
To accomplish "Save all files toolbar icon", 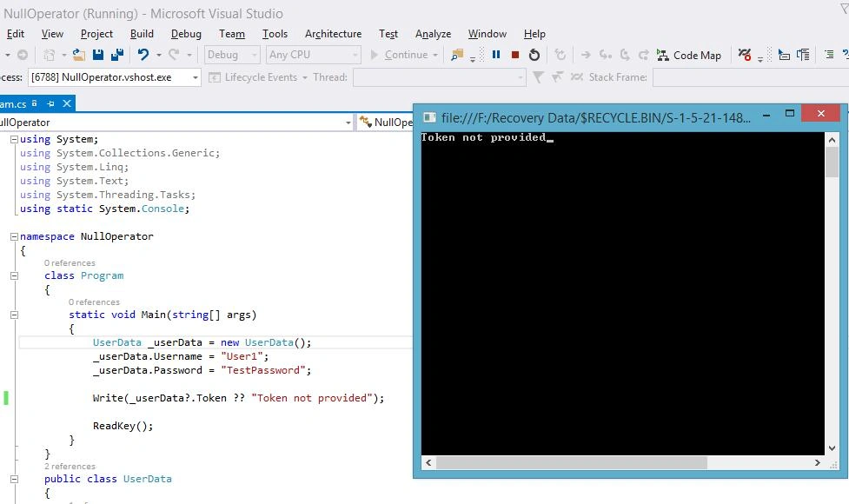I will click(x=117, y=55).
